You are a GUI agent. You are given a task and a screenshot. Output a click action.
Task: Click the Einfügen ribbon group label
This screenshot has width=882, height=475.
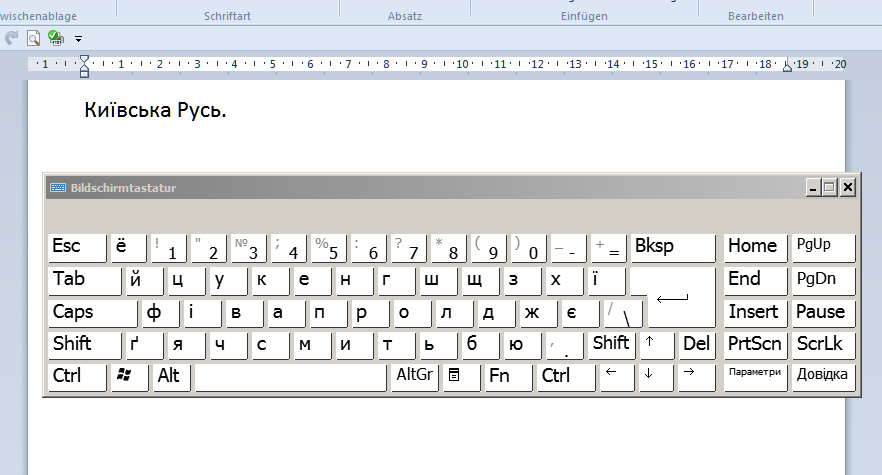pos(584,16)
